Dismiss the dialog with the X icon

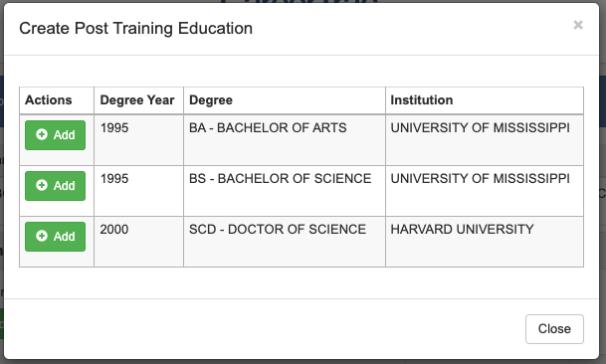pyautogui.click(x=578, y=25)
